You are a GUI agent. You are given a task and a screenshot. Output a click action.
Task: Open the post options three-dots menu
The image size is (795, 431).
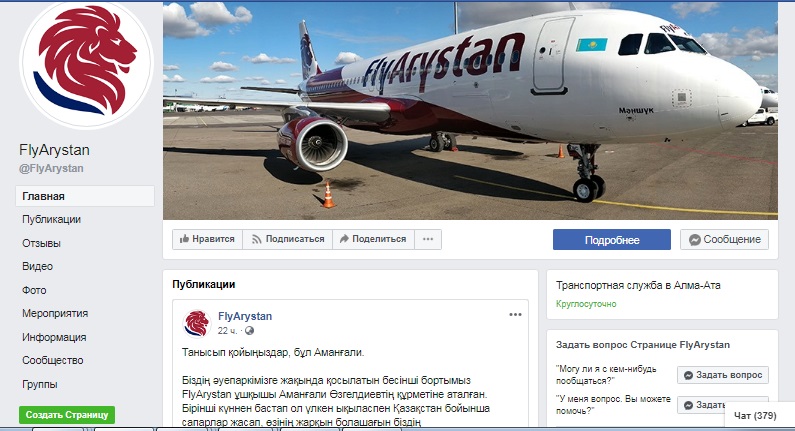(x=515, y=315)
